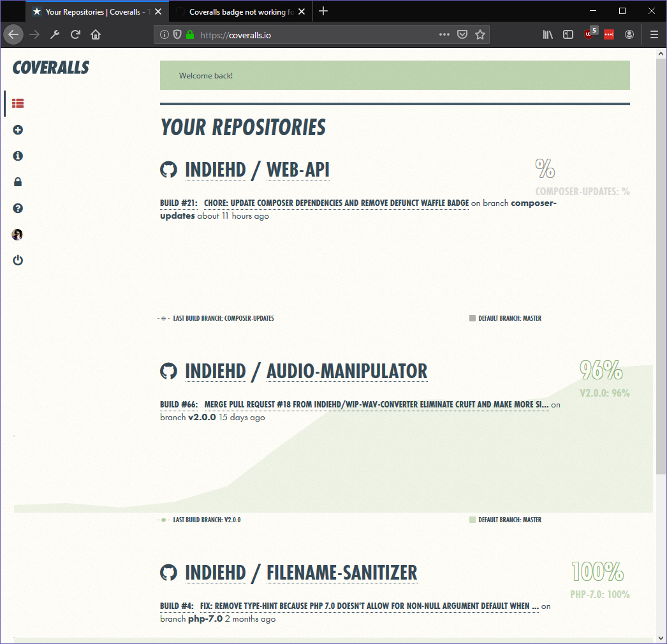Open the user avatar in sidebar
Viewport: 667px width, 644px height.
click(17, 235)
